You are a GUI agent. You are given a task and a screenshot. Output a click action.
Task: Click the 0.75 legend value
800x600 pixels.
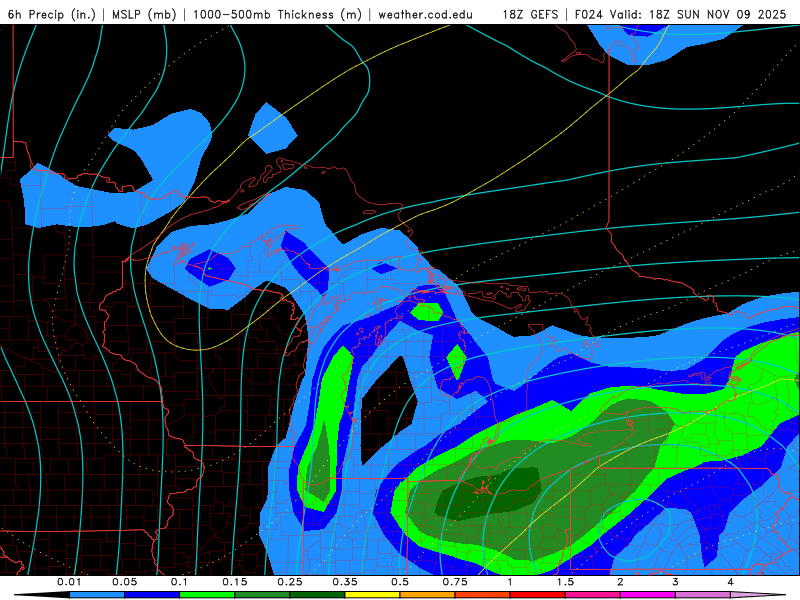pyautogui.click(x=455, y=582)
